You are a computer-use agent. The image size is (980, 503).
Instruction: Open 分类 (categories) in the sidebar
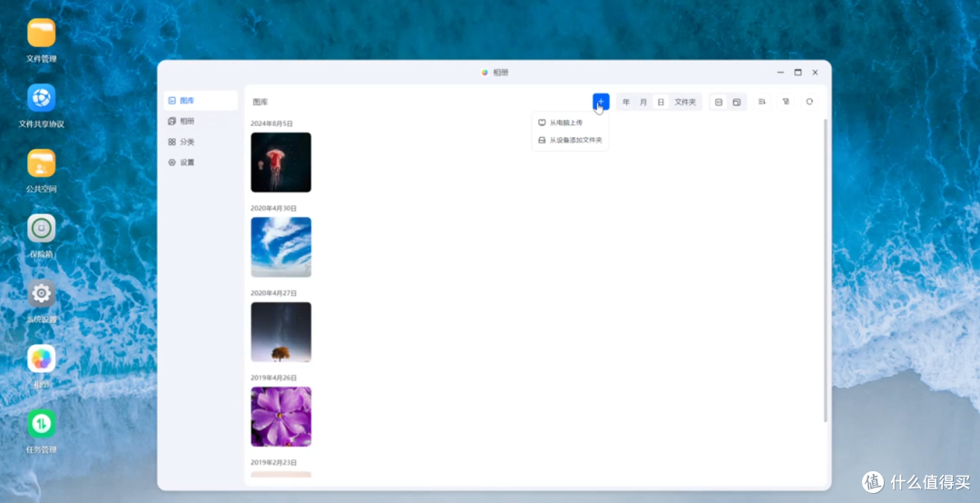point(201,142)
